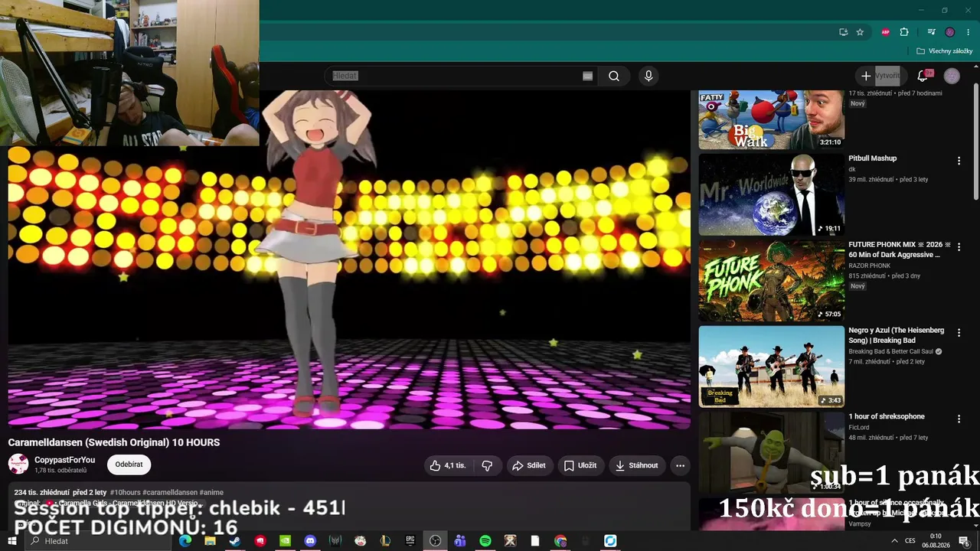Screen dimensions: 980x551
Task: Open the taskbar clock showing 0:10
Action: (x=936, y=541)
